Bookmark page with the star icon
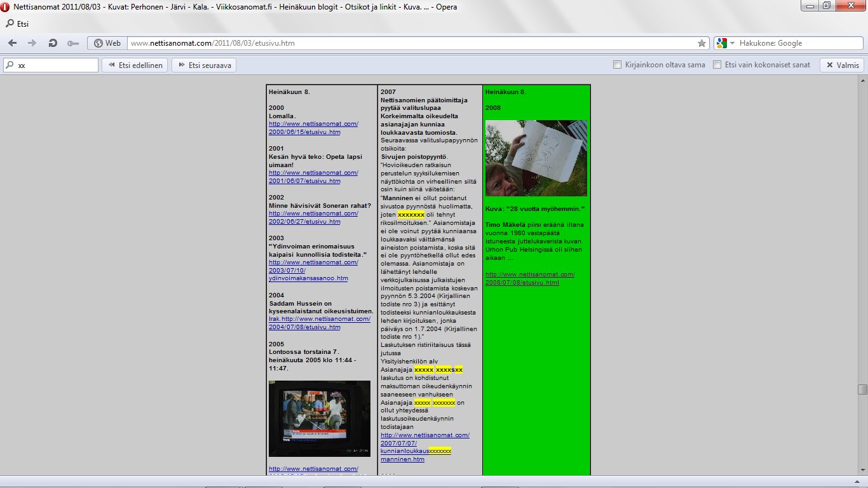Image resolution: width=868 pixels, height=488 pixels. click(702, 43)
